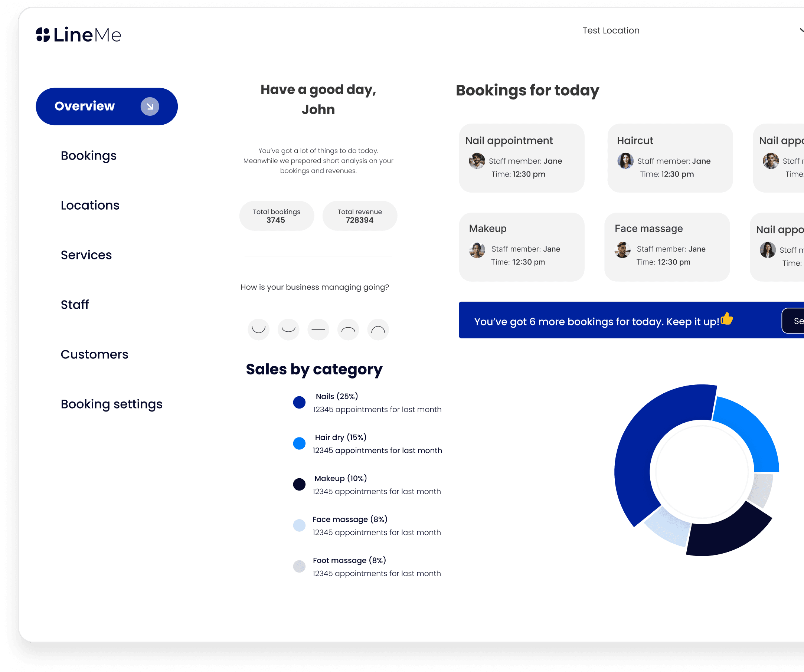Screen dimensions: 804x672
Task: Click staff avatar on Face massage card
Action: [x=622, y=250]
